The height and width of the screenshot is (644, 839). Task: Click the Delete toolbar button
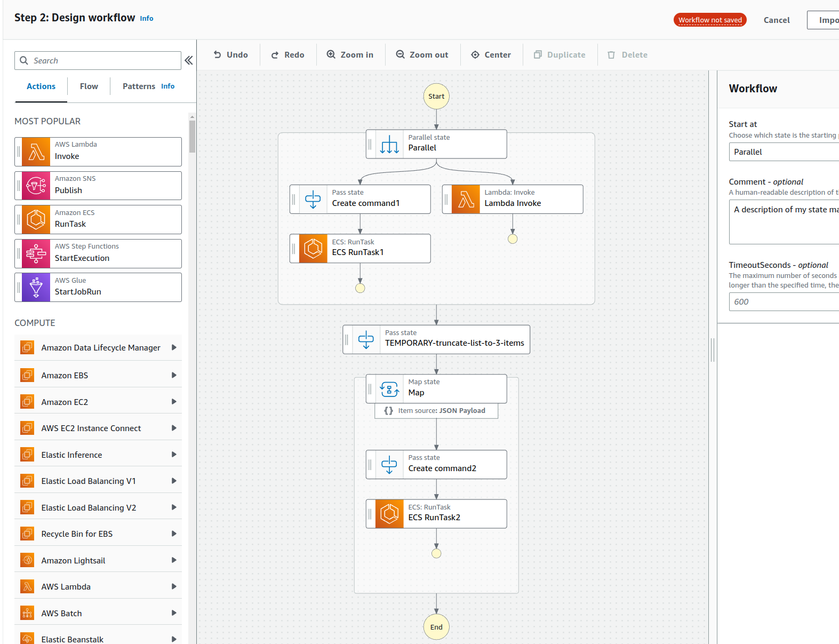(628, 55)
